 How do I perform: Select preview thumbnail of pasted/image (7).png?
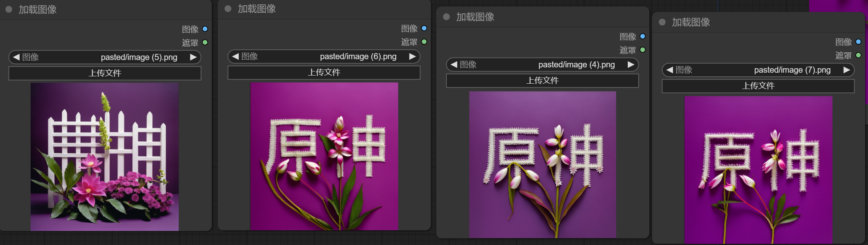pos(758,170)
